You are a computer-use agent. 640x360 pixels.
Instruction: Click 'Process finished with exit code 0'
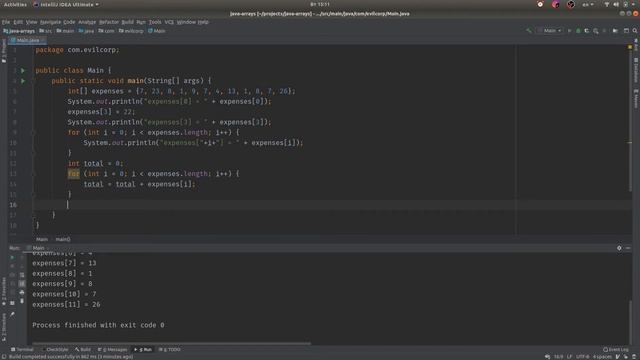pos(98,325)
